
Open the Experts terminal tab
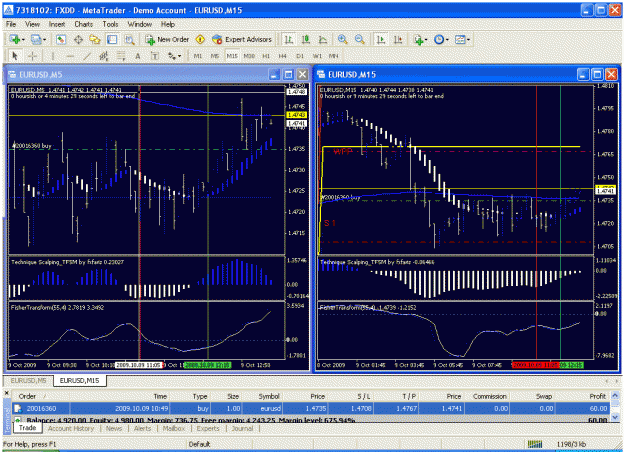(x=208, y=428)
